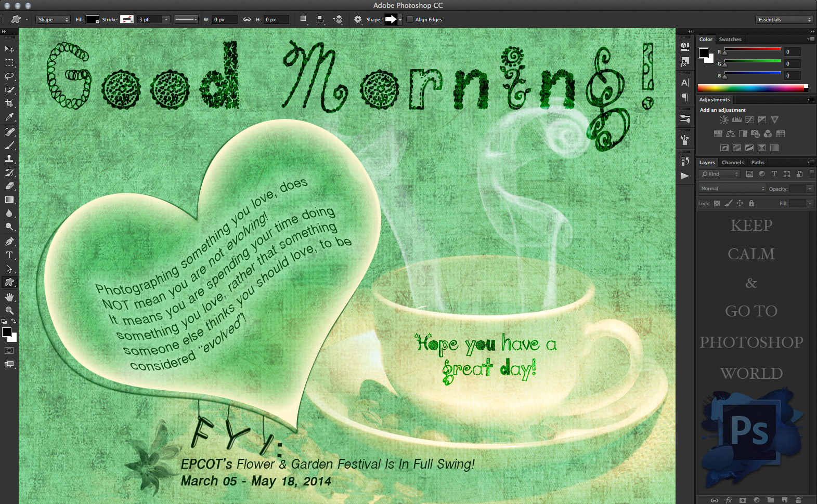
Task: Select the Clone Stamp tool
Action: (9, 159)
